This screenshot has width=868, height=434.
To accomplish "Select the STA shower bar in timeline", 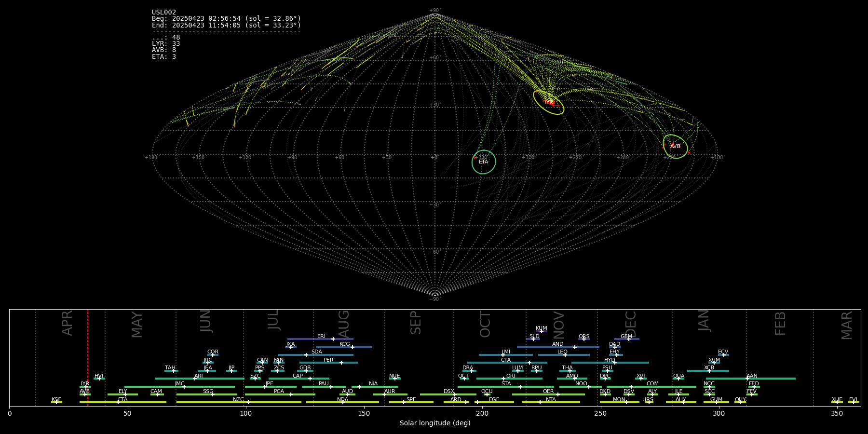I will 506,387.
